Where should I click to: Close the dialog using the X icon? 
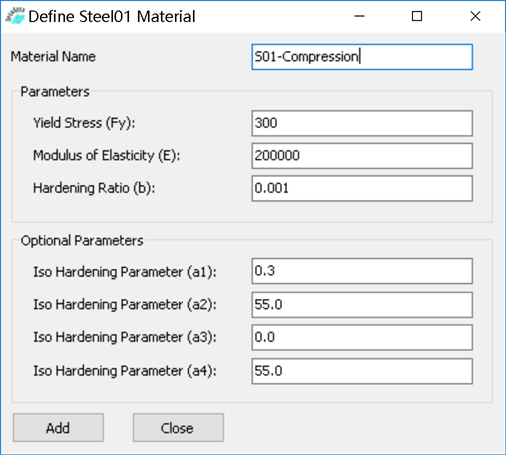click(x=475, y=16)
